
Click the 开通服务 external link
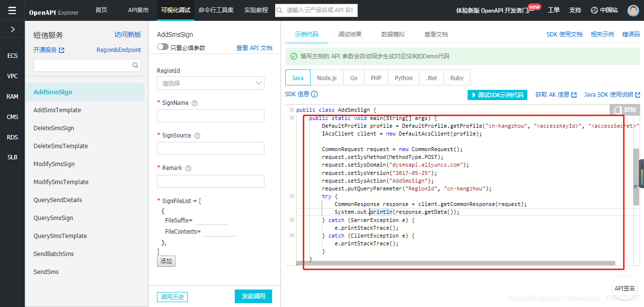(x=49, y=50)
